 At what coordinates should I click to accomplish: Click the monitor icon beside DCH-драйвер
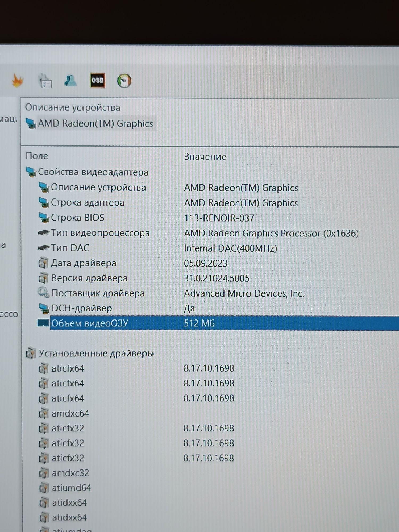44,308
